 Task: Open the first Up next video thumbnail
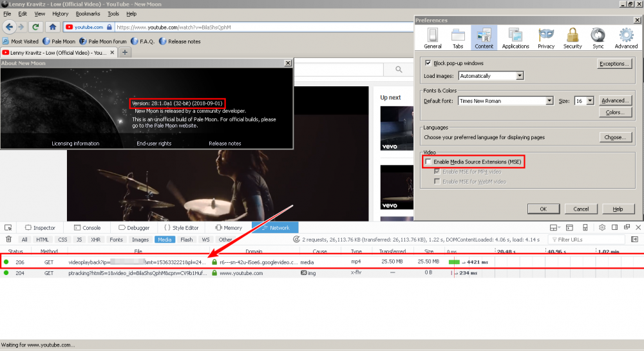pyautogui.click(x=397, y=128)
